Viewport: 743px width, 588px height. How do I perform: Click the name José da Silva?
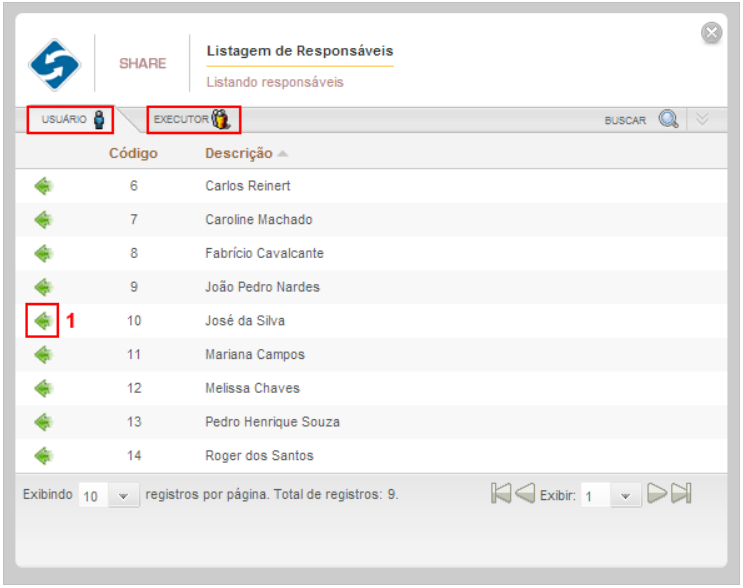point(245,321)
